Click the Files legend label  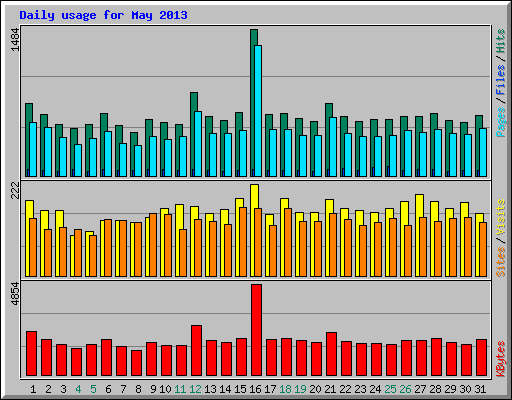501,80
